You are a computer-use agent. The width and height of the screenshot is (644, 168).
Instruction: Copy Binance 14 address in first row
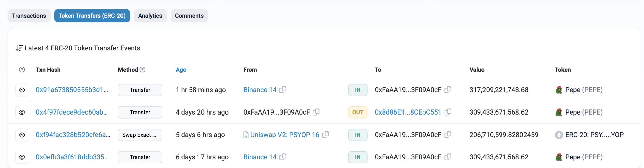point(283,90)
